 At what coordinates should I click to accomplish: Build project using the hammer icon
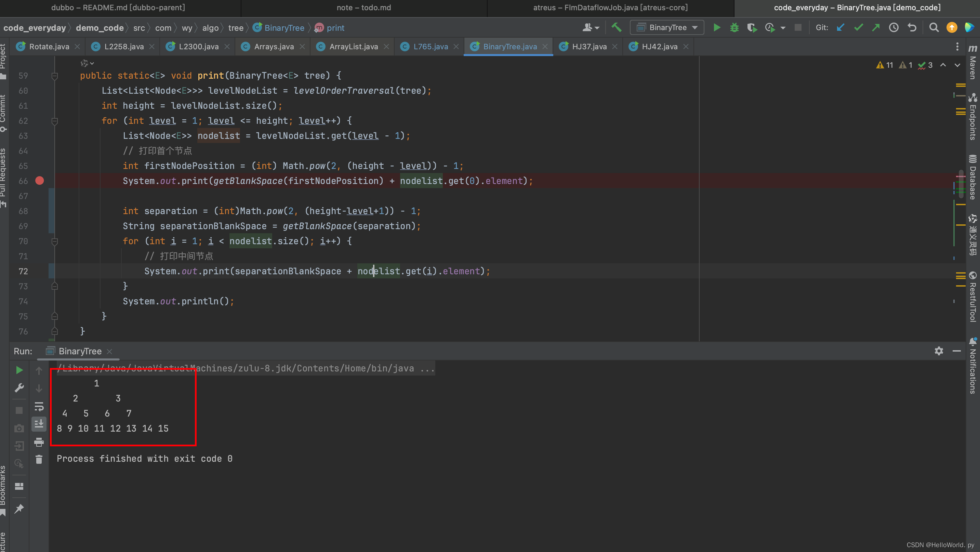point(616,27)
